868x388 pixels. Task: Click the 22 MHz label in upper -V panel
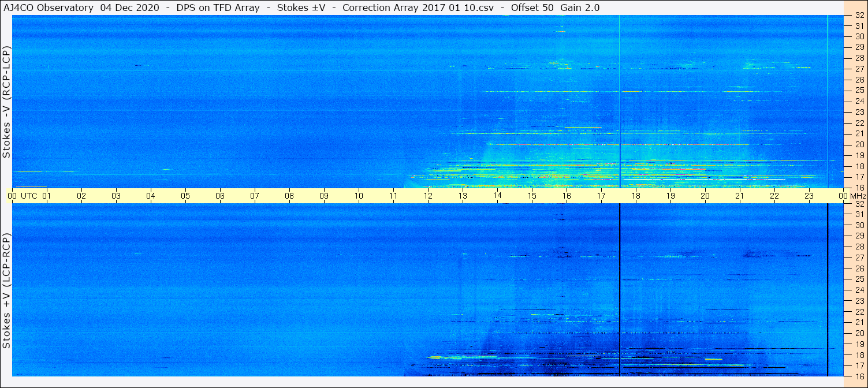pyautogui.click(x=859, y=123)
